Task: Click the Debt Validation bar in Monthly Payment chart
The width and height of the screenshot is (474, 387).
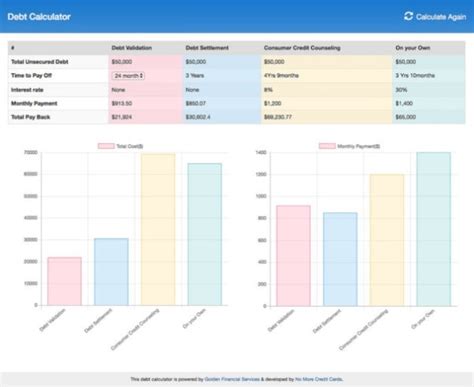Action: 293,256
